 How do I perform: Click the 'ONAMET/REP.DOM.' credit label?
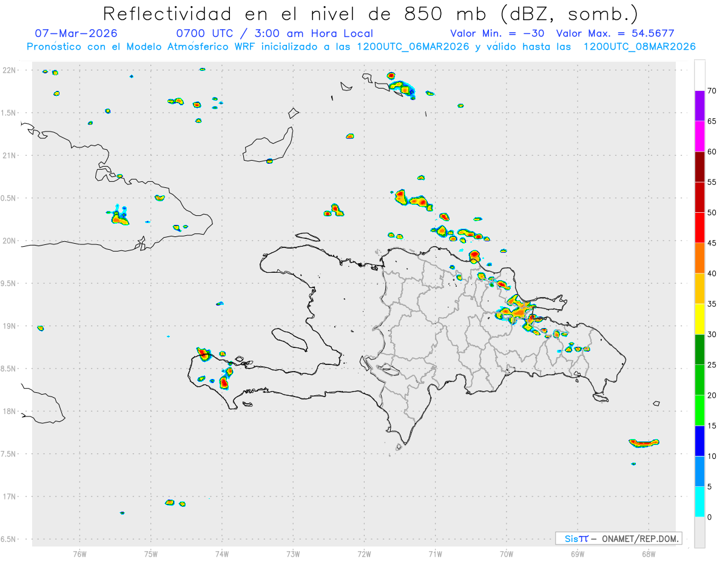(641, 538)
